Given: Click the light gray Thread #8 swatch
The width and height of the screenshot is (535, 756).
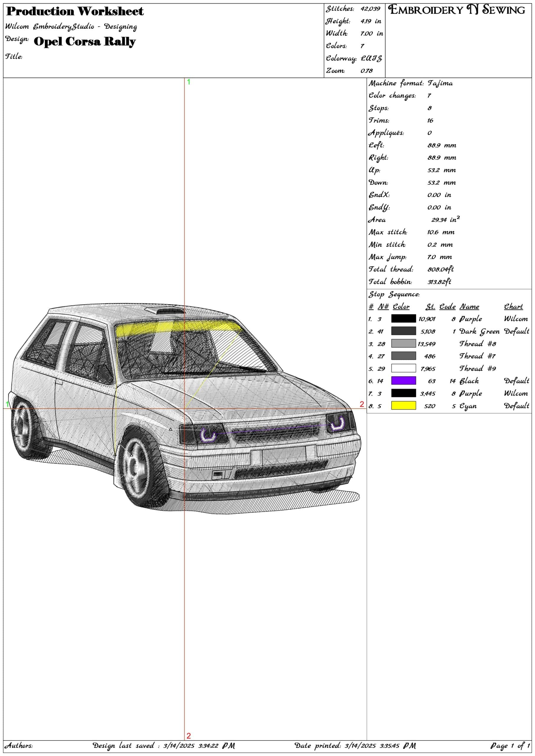Looking at the screenshot, I should click(x=403, y=343).
